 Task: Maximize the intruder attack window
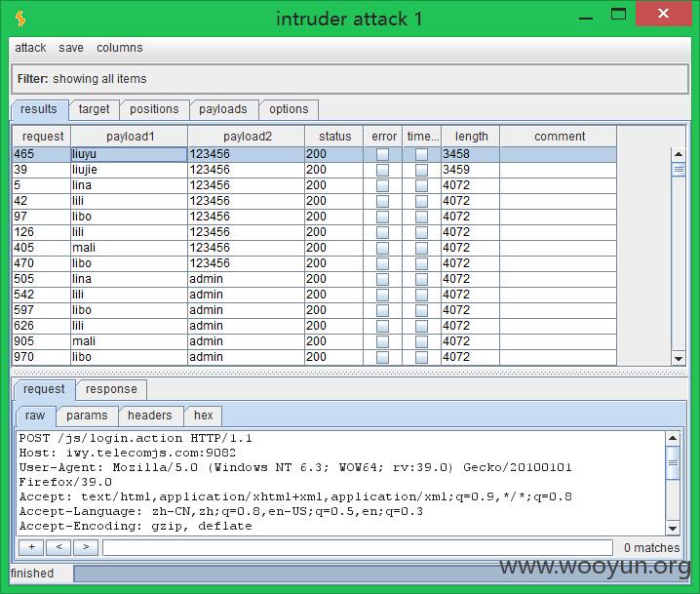click(618, 15)
